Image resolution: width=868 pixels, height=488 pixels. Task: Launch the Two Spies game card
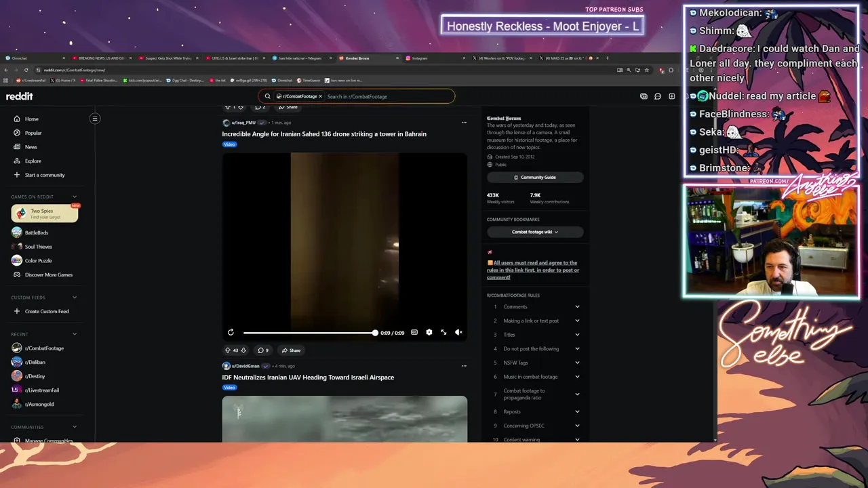click(44, 213)
